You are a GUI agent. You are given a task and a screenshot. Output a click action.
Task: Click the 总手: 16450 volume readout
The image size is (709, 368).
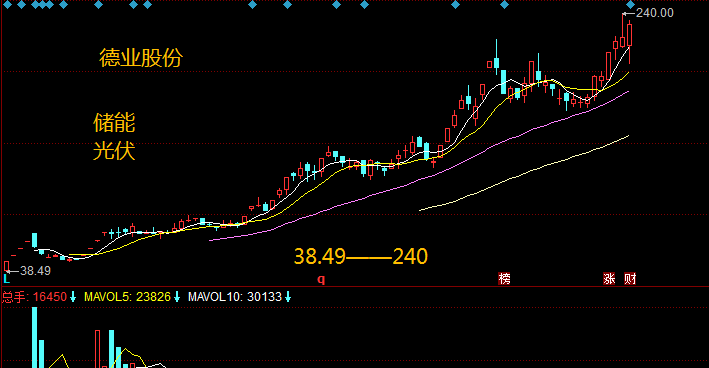coord(35,297)
